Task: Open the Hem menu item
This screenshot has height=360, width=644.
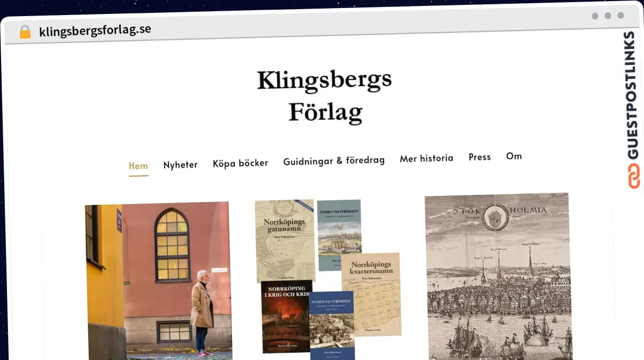Action: (138, 165)
